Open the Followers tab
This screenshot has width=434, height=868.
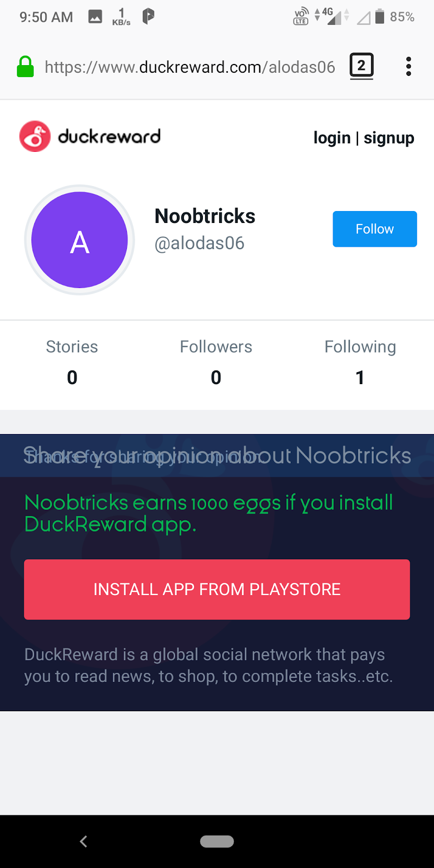pos(216,361)
